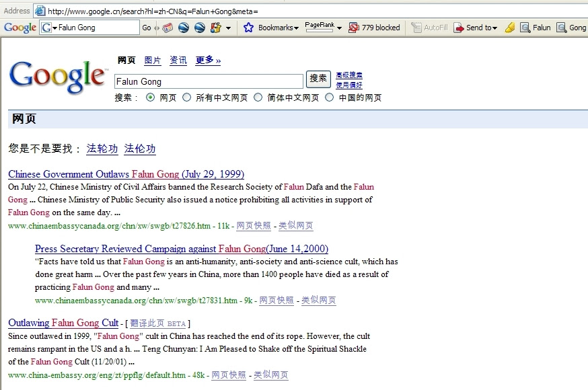This screenshot has width=588, height=390.
Task: Open the Bookmarks dropdown menu
Action: pyautogui.click(x=279, y=28)
